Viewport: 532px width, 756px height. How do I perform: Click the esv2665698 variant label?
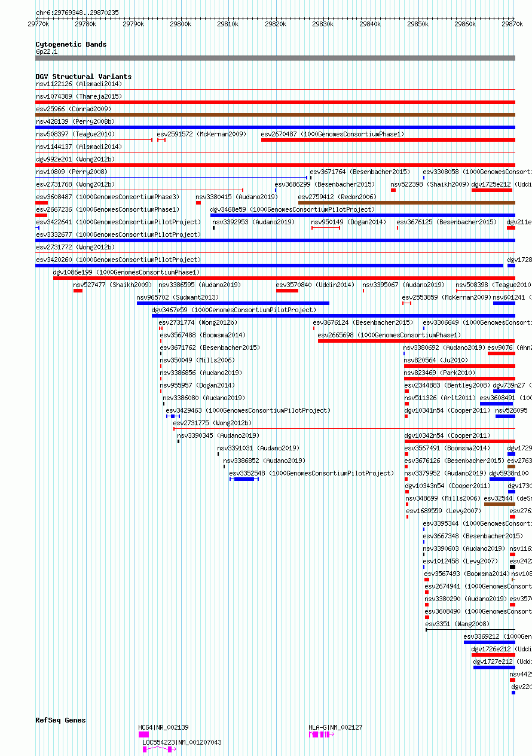pos(389,335)
